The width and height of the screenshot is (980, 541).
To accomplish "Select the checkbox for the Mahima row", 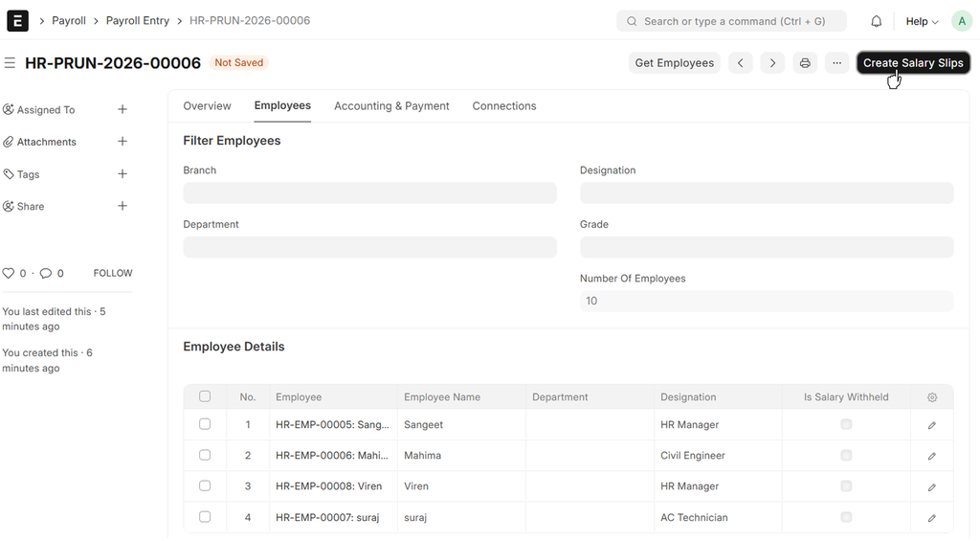I will click(205, 455).
